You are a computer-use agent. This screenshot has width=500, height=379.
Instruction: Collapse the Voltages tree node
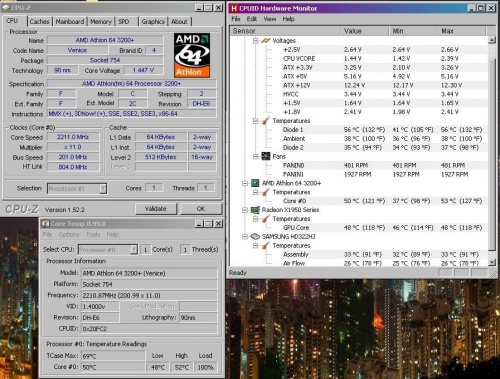tap(255, 41)
